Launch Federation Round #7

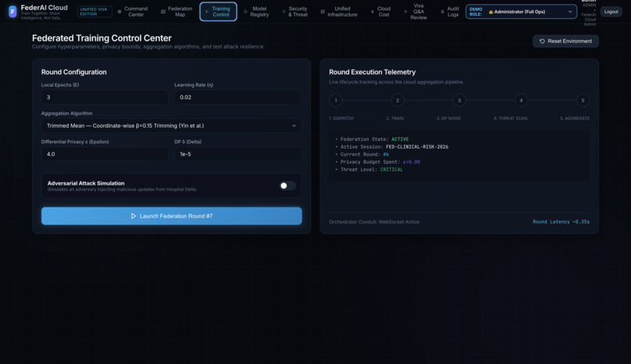coord(171,216)
